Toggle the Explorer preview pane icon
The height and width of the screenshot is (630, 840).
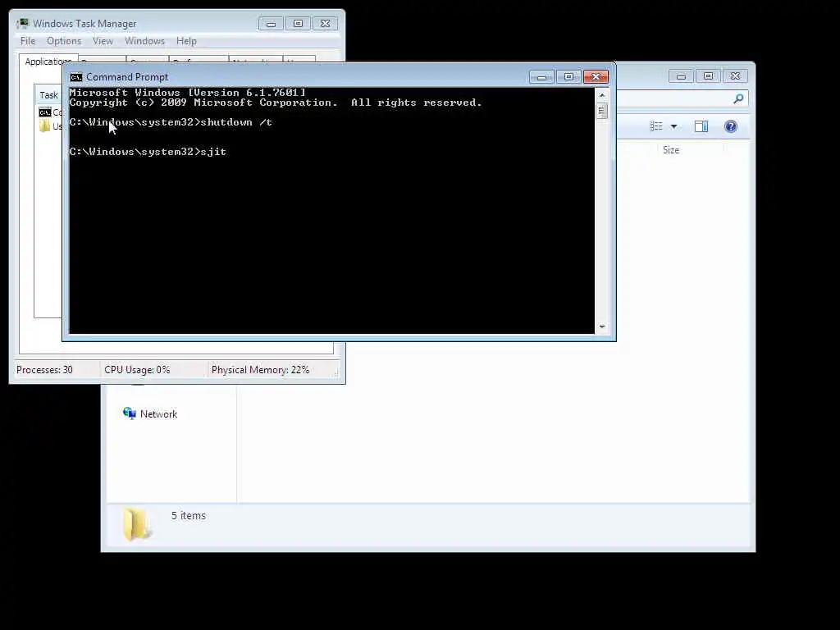coord(701,126)
